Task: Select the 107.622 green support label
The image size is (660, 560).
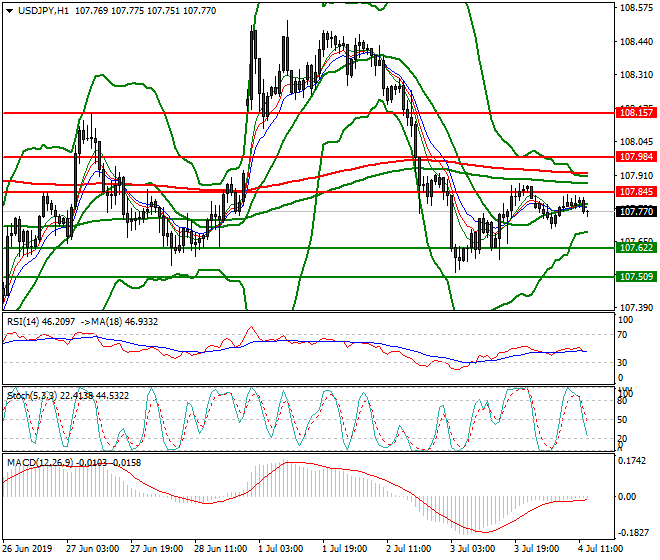Action: (x=636, y=248)
